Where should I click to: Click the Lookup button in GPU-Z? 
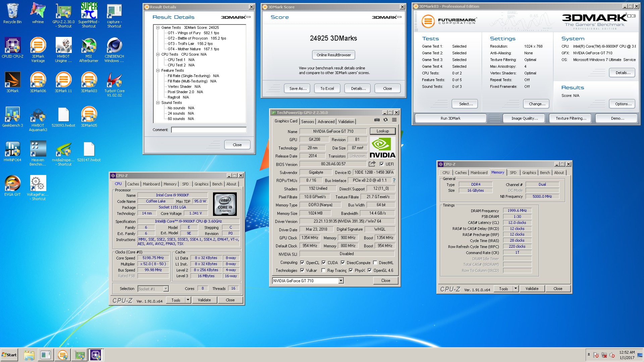[x=382, y=131]
